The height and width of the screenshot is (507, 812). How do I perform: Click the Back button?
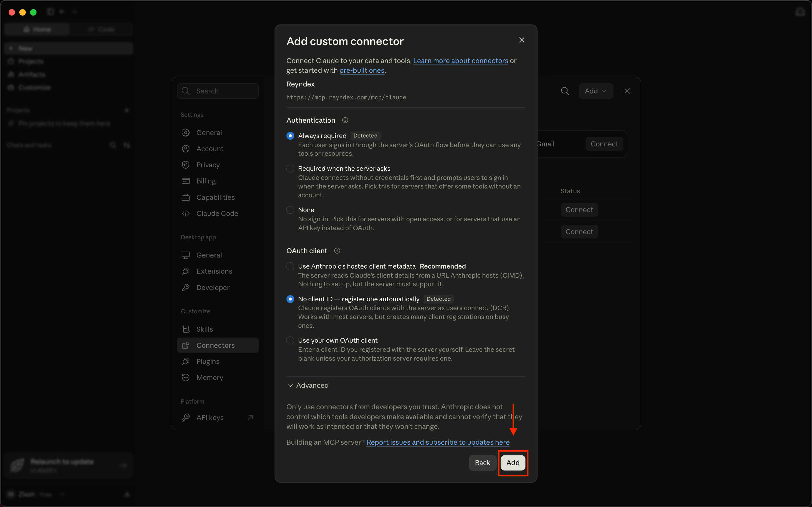click(483, 463)
